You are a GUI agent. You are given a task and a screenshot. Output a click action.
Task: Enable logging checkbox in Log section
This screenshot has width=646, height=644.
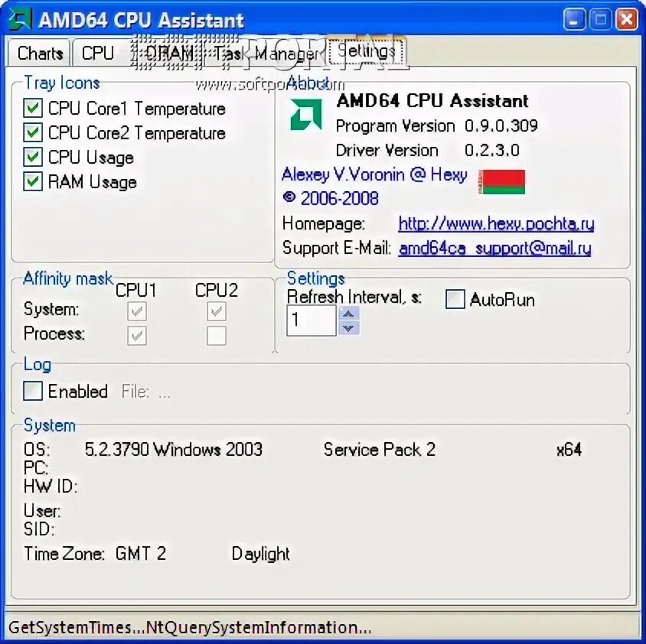(x=33, y=391)
